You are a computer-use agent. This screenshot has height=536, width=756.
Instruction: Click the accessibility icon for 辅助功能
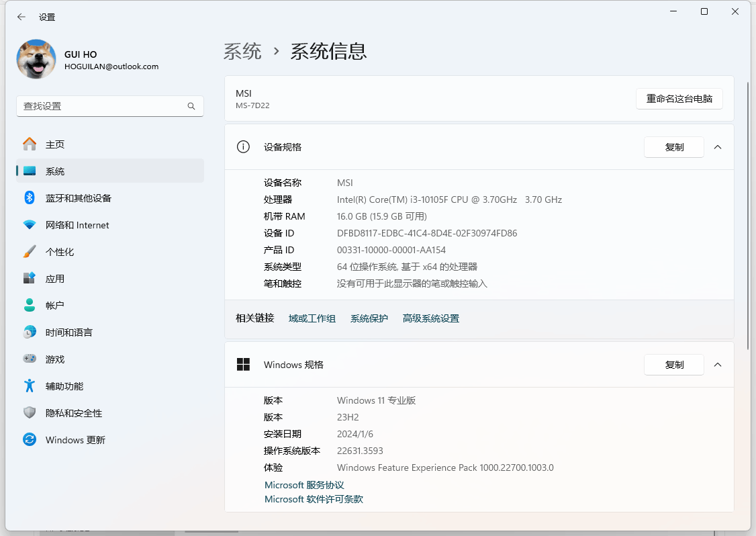(30, 386)
